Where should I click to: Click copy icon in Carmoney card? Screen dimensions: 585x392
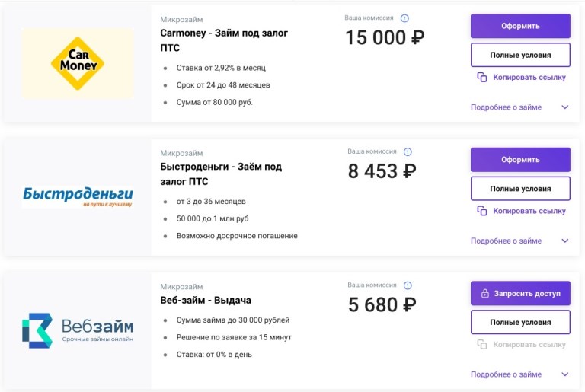point(482,78)
